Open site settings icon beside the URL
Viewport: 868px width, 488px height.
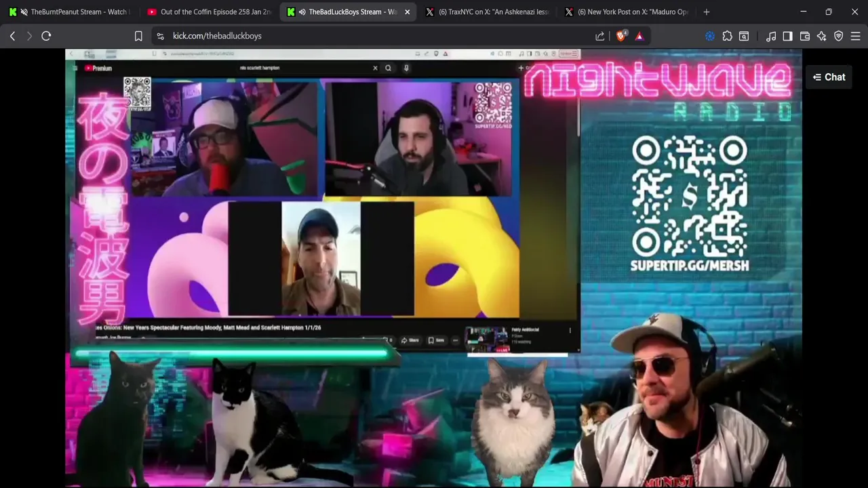click(160, 36)
